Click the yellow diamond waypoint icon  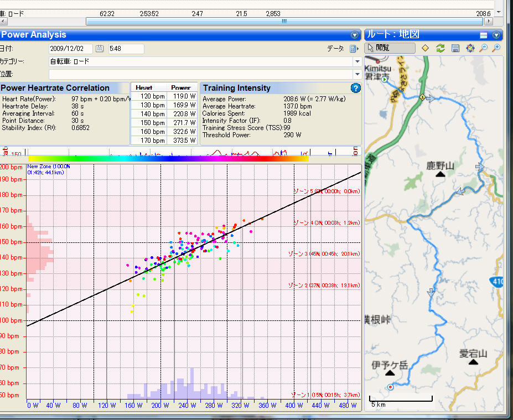425,48
